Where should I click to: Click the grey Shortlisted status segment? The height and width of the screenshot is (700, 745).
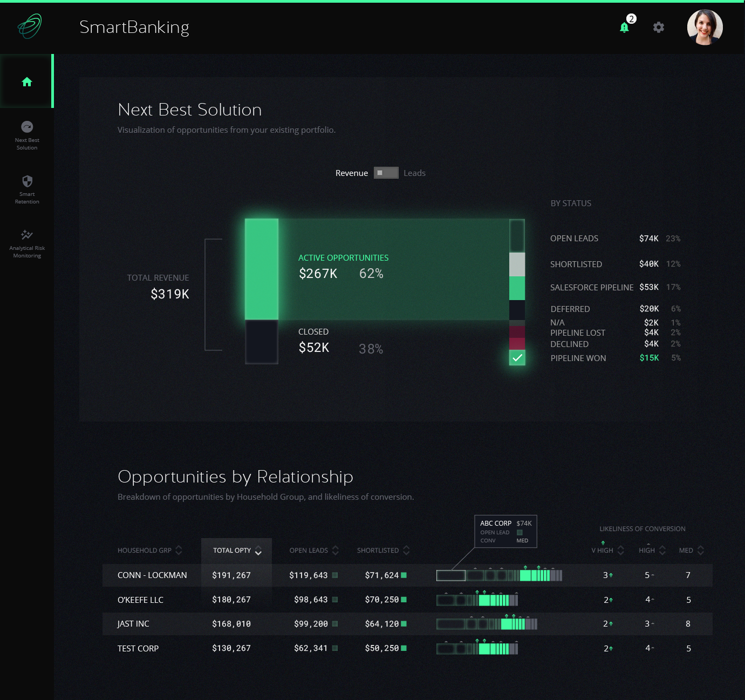click(517, 264)
